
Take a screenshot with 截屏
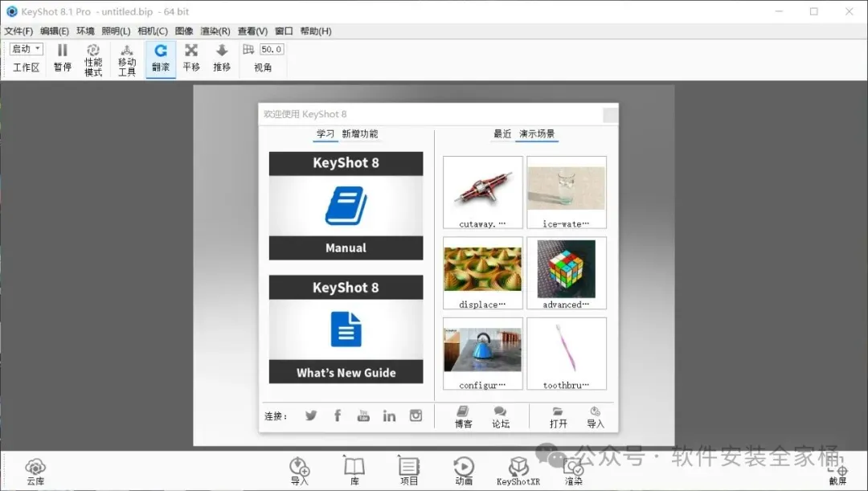tap(837, 473)
